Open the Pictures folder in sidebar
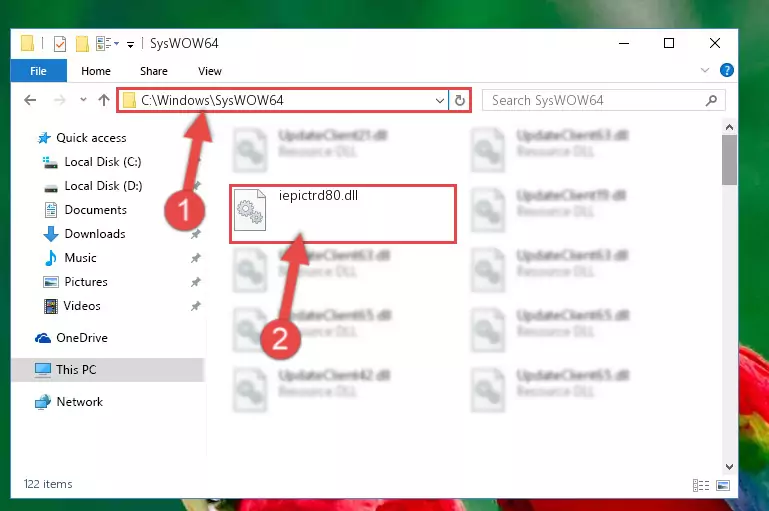The image size is (769, 511). [86, 282]
